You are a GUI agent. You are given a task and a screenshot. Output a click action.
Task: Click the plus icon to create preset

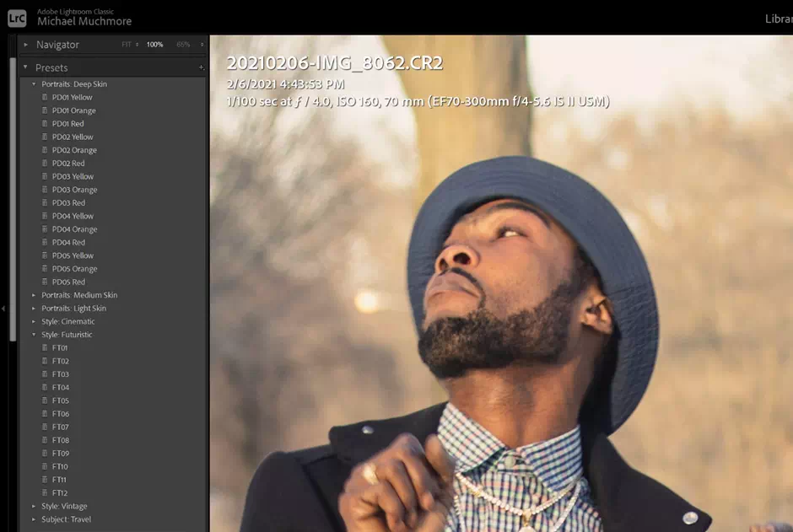point(202,67)
